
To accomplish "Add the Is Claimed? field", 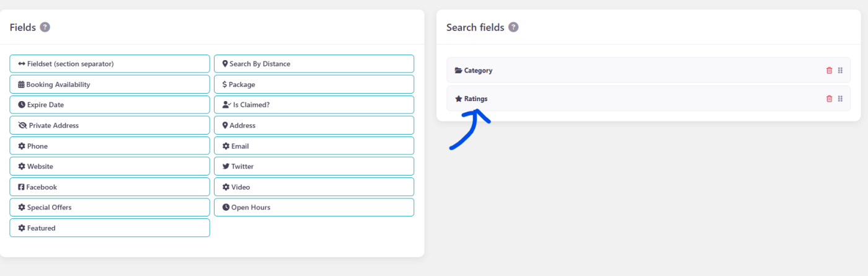I will [x=314, y=105].
